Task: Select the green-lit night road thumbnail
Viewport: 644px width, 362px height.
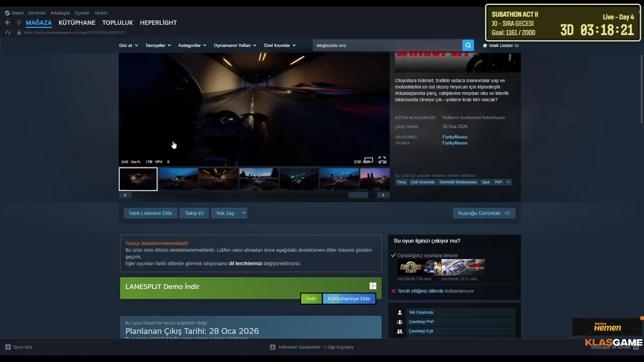Action: click(x=299, y=179)
